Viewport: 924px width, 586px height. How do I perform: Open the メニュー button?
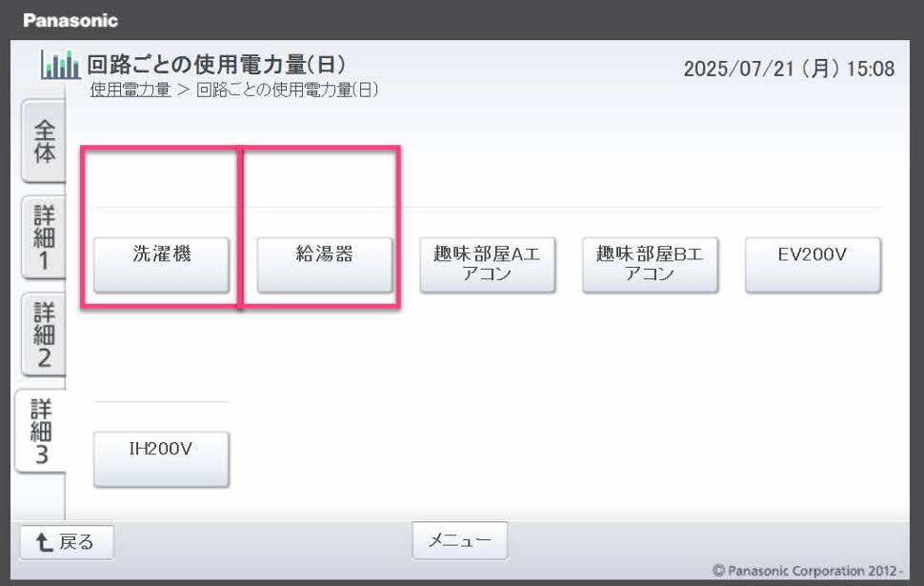(x=460, y=540)
